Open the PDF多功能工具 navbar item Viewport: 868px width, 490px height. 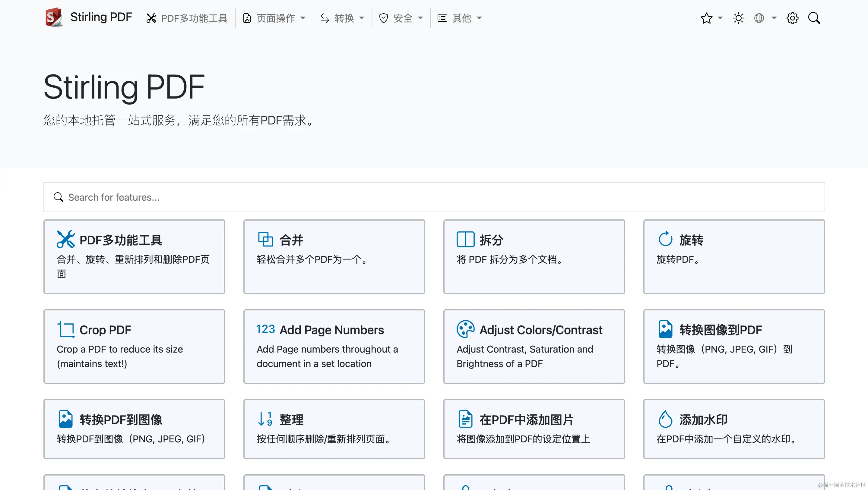187,18
